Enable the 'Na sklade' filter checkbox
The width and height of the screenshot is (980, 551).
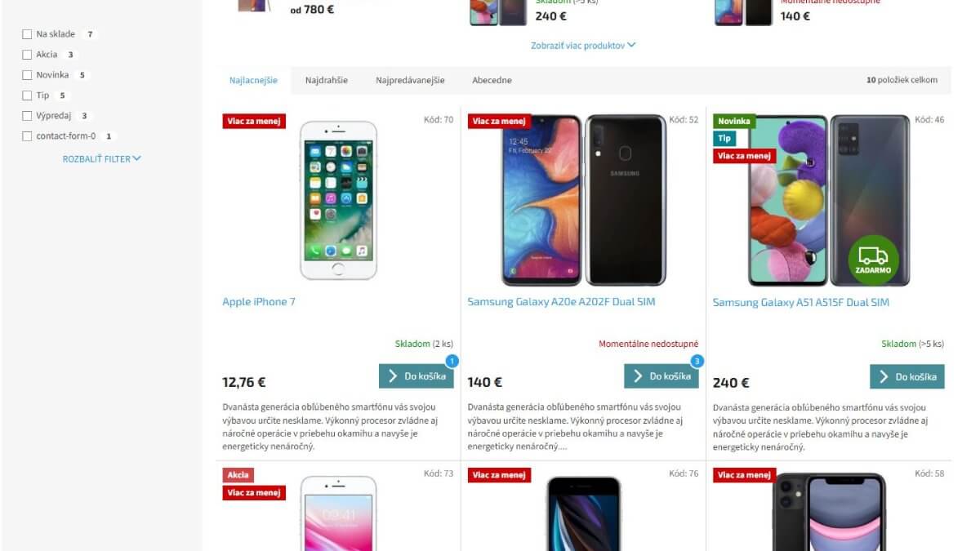tap(27, 34)
